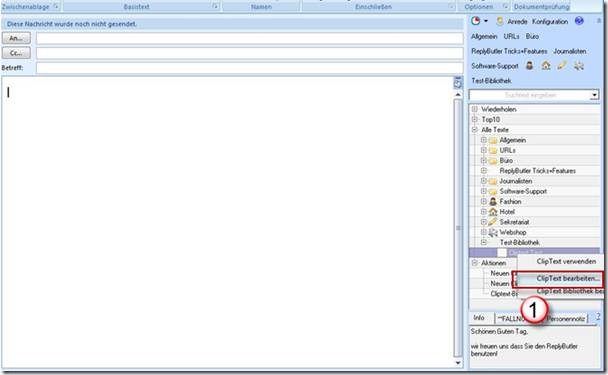Expand the Fashion node in the tree
The width and height of the screenshot is (608, 375).
pyautogui.click(x=484, y=201)
